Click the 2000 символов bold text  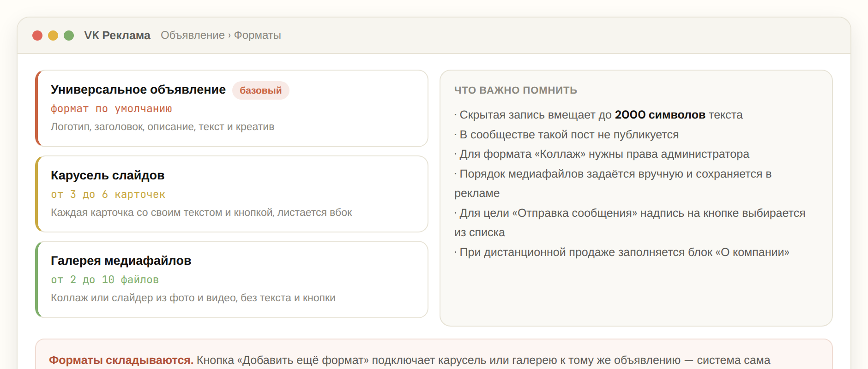(x=660, y=115)
